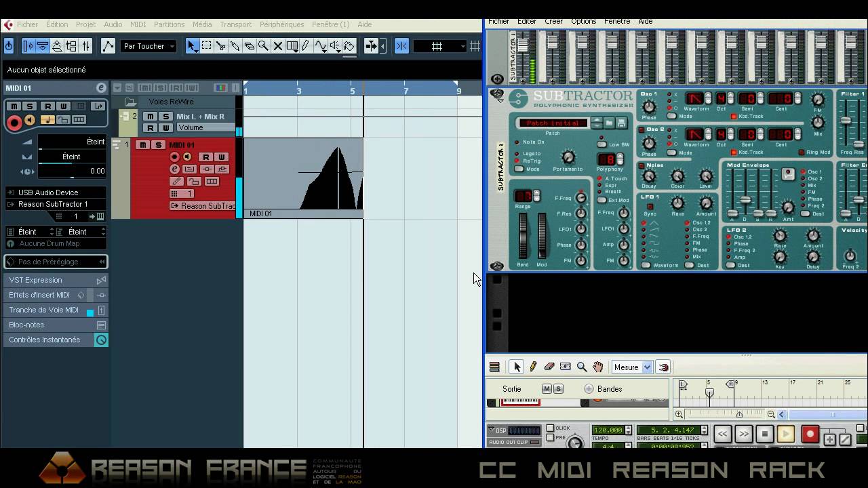Mute the MIDI 01 track in track list
The height and width of the screenshot is (488, 868).
pos(142,145)
